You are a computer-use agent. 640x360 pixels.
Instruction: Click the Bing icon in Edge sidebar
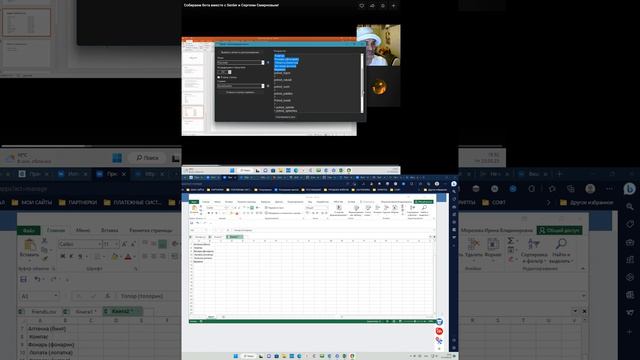(454, 184)
